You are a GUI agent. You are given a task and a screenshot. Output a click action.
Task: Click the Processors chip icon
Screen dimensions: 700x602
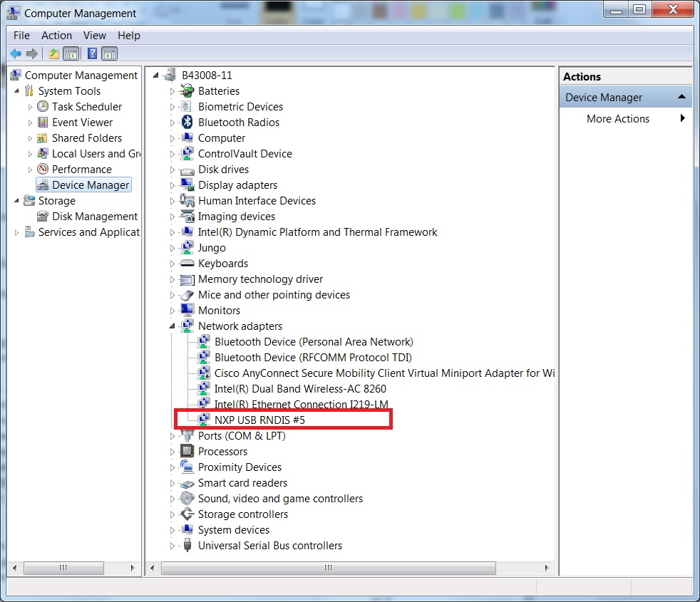pyautogui.click(x=187, y=452)
